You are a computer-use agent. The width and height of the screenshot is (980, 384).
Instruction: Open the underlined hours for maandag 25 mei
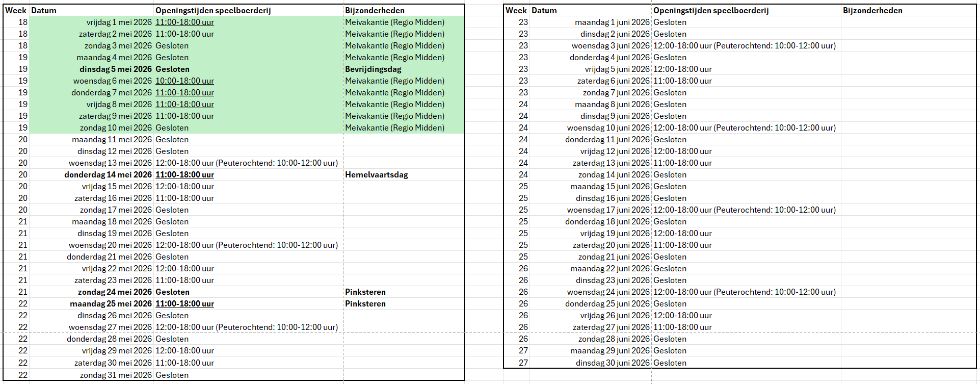184,304
